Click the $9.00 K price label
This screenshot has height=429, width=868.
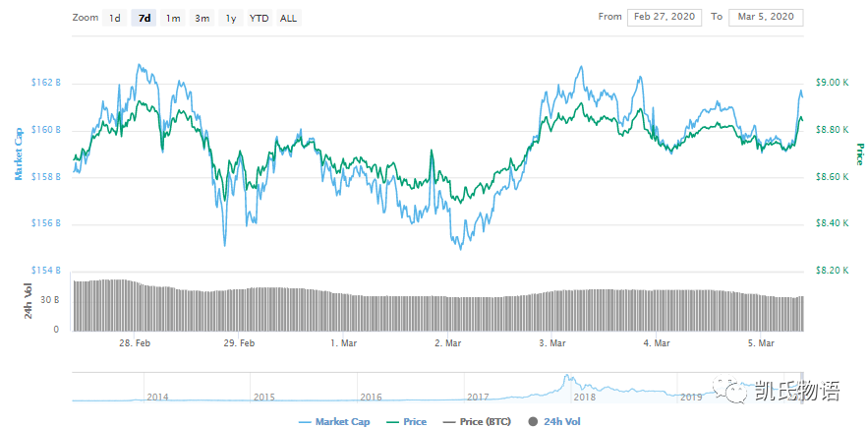[832, 83]
